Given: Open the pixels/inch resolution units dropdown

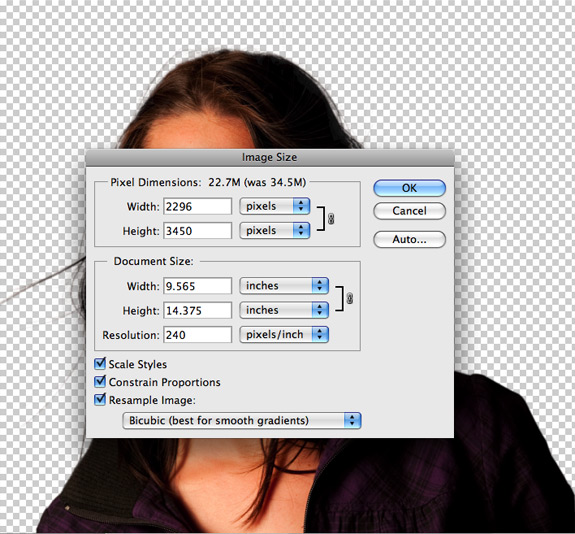Looking at the screenshot, I should (x=284, y=334).
